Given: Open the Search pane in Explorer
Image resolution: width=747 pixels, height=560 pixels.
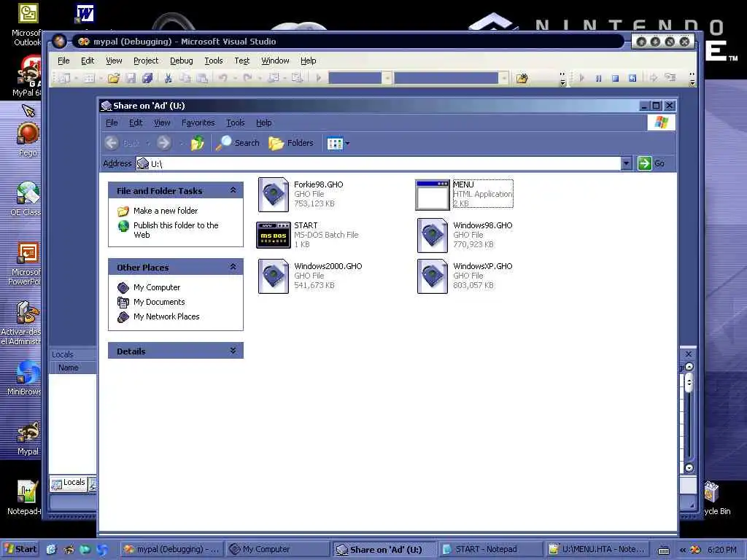Looking at the screenshot, I should (238, 142).
